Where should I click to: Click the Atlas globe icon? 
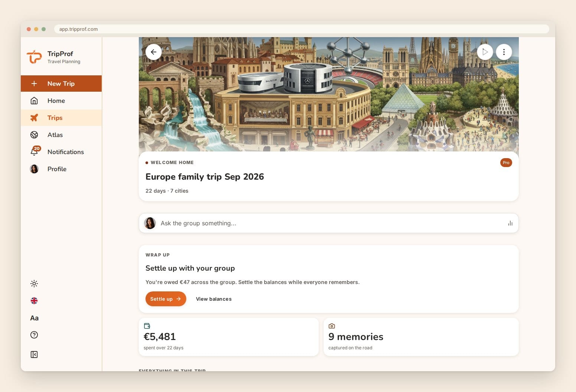click(34, 135)
